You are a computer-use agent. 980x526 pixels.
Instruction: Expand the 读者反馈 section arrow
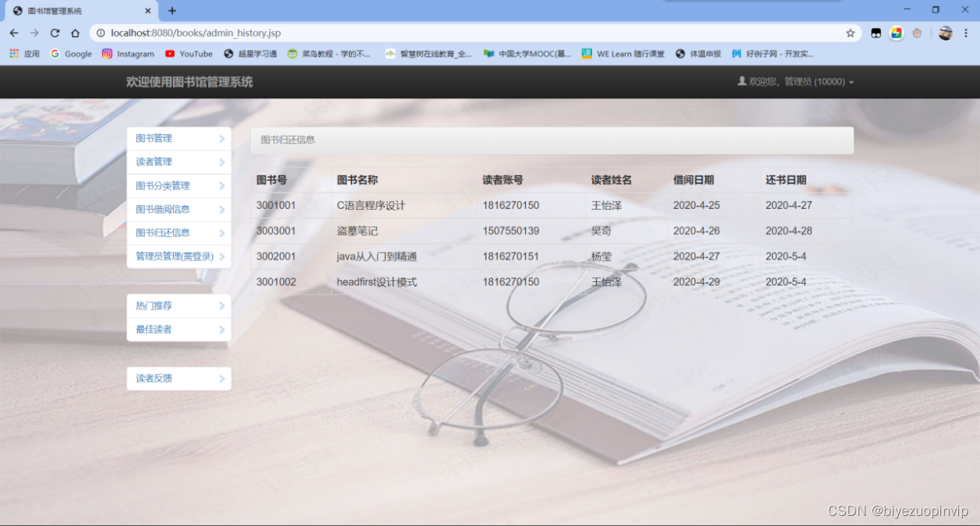tap(224, 378)
